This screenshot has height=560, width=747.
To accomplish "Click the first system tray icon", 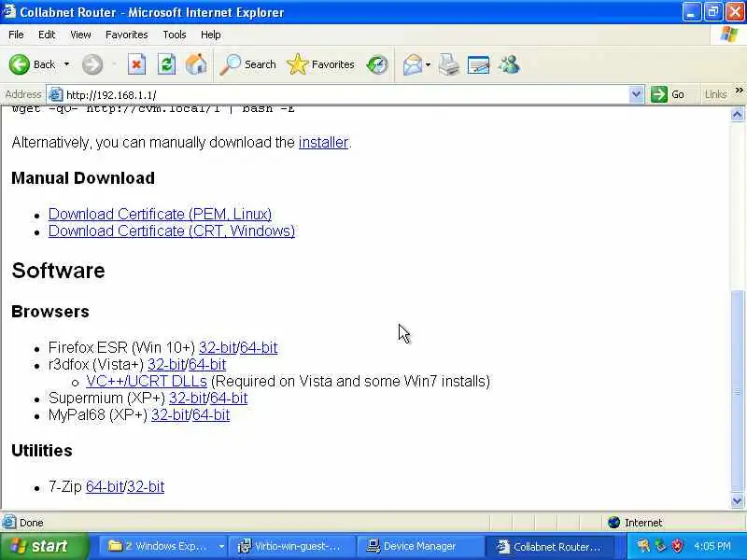I will pyautogui.click(x=643, y=546).
